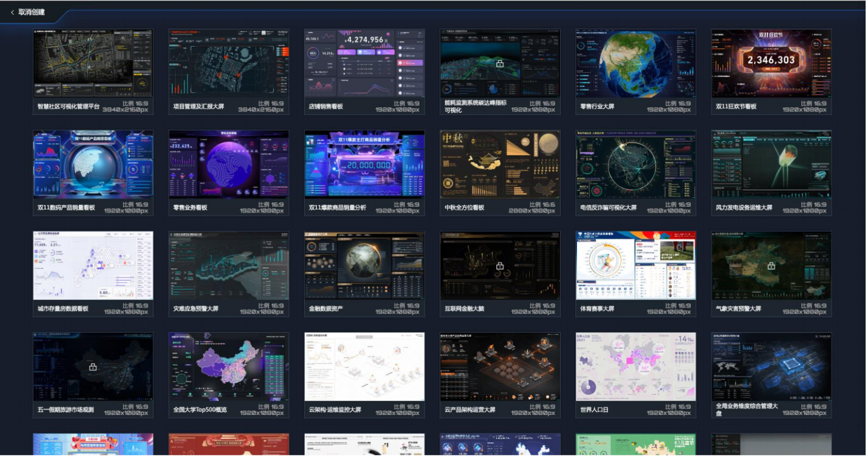Click the back arrow beside 取消创建
868x458 pixels.
tap(12, 12)
